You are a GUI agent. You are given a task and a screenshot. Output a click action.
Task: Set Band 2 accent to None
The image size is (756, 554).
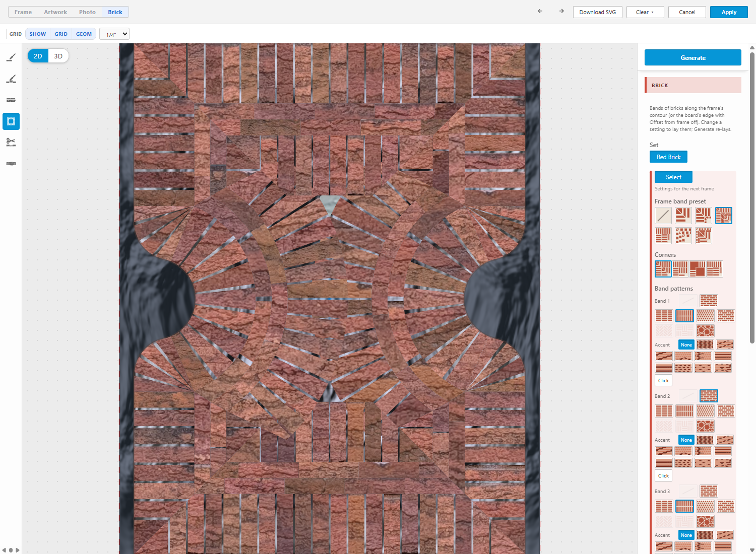coord(686,440)
